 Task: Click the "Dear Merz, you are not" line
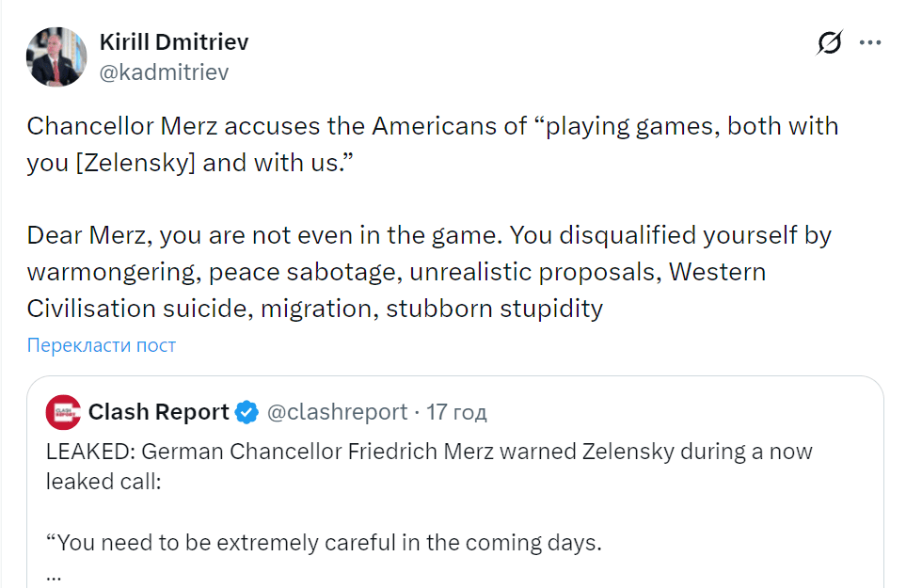tap(429, 234)
